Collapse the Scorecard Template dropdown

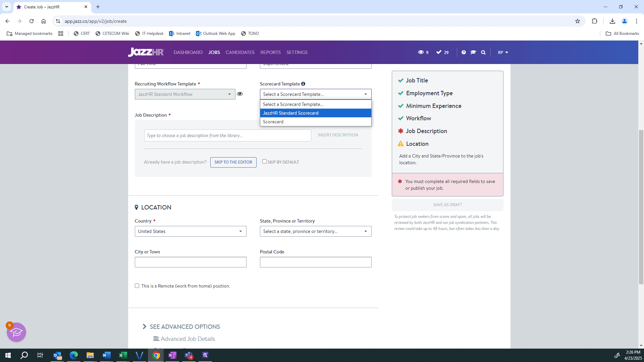point(316,94)
